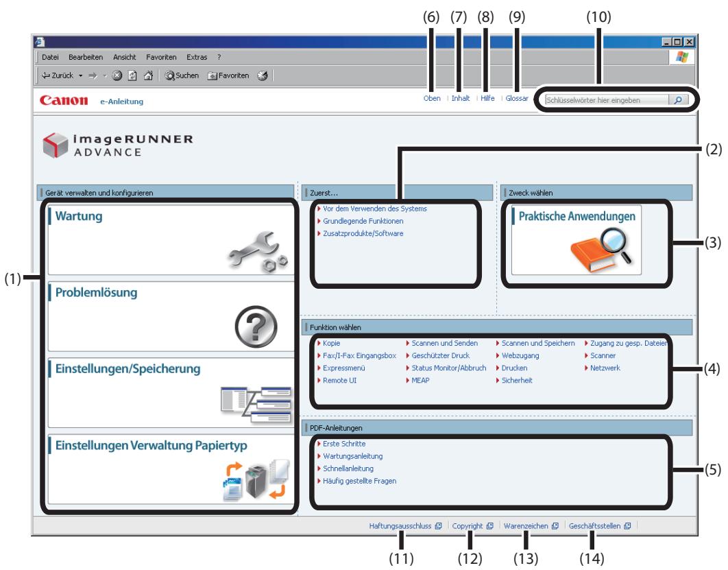Follow the Glossar link at top

[x=519, y=98]
